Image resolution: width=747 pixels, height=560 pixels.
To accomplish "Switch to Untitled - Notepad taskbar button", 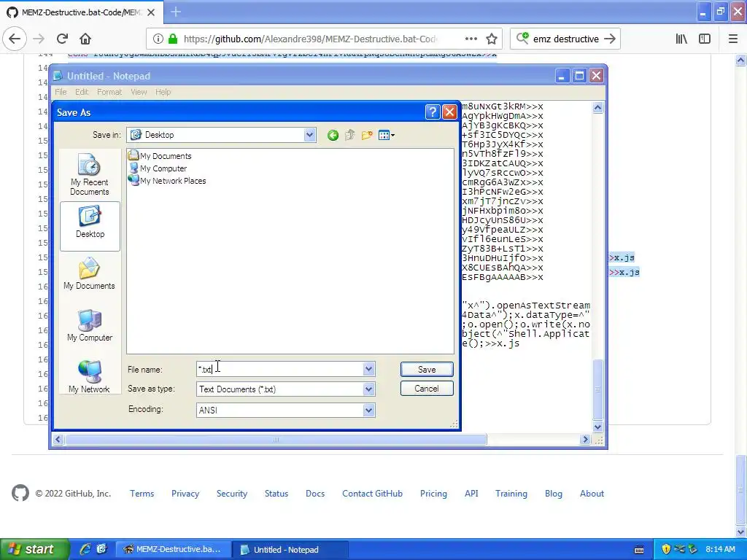I will pos(290,550).
